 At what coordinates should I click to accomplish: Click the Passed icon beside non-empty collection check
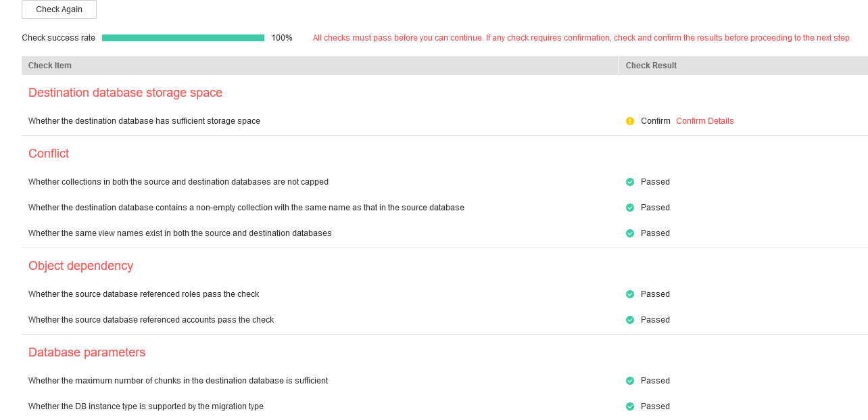pyautogui.click(x=629, y=207)
